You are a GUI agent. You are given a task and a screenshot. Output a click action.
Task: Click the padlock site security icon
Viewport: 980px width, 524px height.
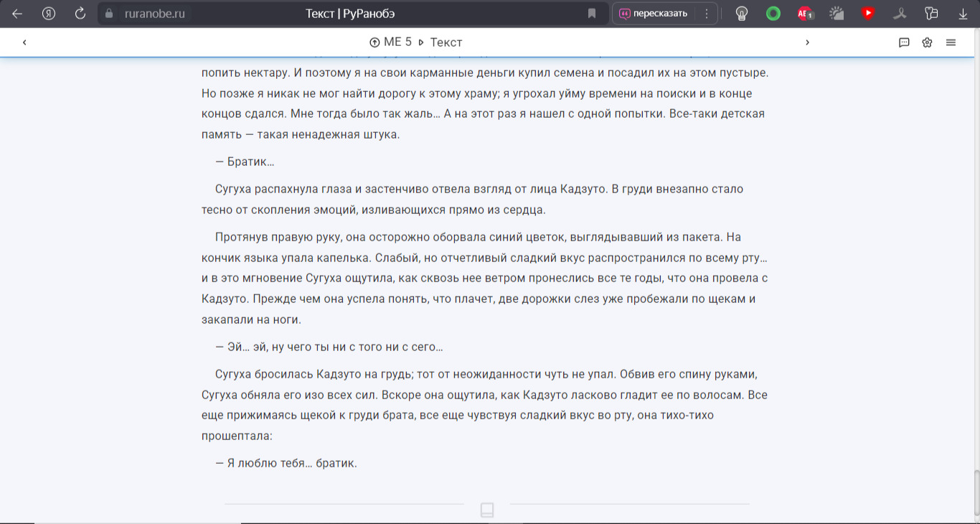tap(110, 14)
